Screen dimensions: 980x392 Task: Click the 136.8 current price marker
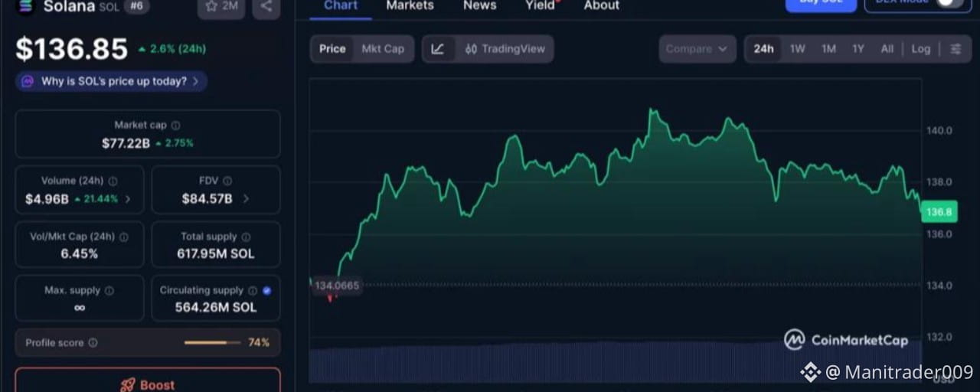(939, 212)
